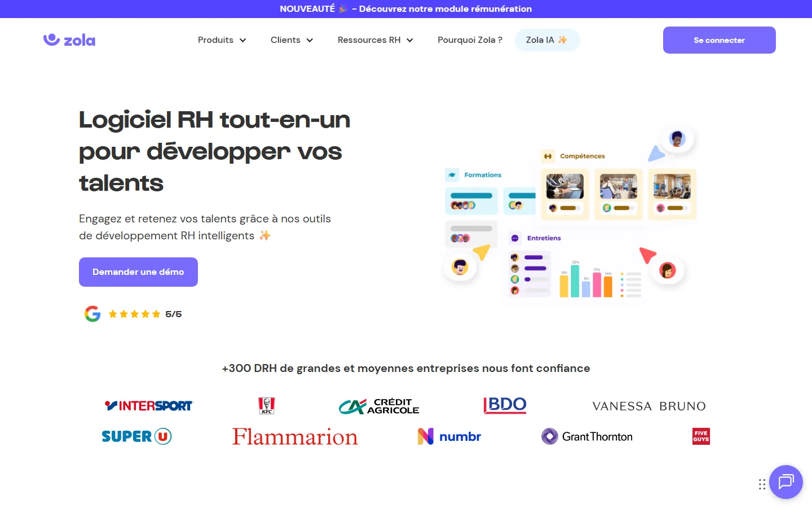812x508 pixels.
Task: Click the Intersport logo
Action: [149, 406]
